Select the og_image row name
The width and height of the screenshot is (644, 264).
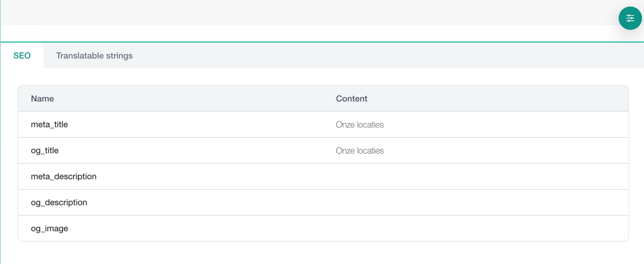click(x=49, y=228)
